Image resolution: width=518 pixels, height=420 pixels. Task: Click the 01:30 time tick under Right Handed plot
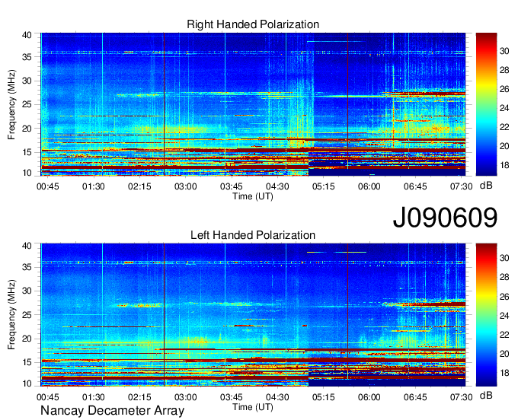[94, 186]
